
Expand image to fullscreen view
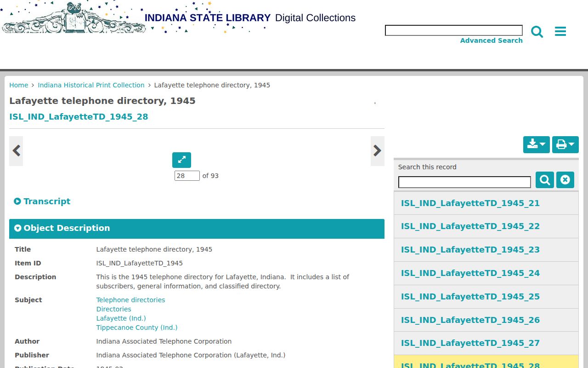[x=181, y=160]
